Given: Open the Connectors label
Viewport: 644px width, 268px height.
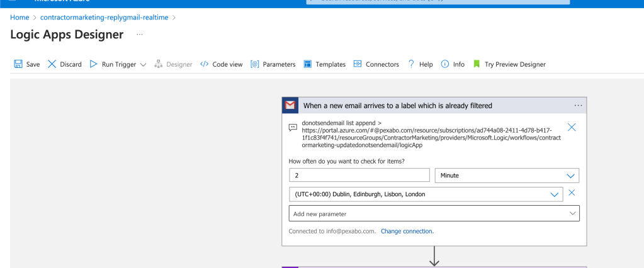Looking at the screenshot, I should 382,64.
